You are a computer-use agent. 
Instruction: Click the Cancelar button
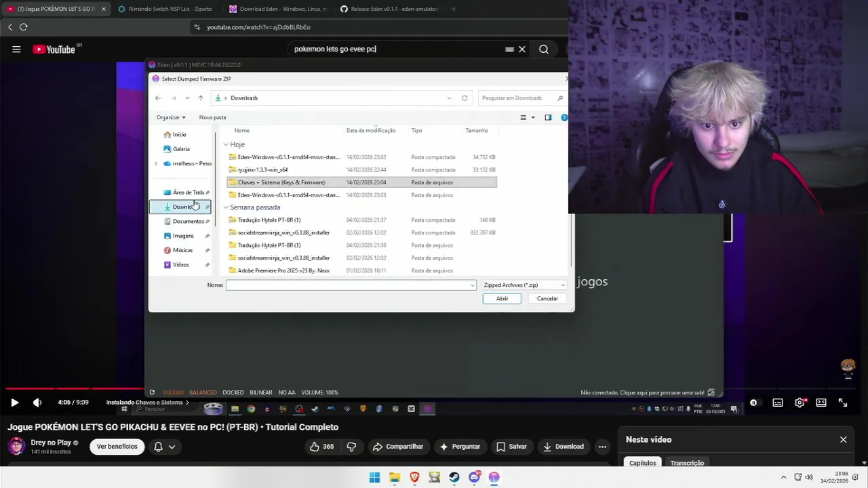547,299
